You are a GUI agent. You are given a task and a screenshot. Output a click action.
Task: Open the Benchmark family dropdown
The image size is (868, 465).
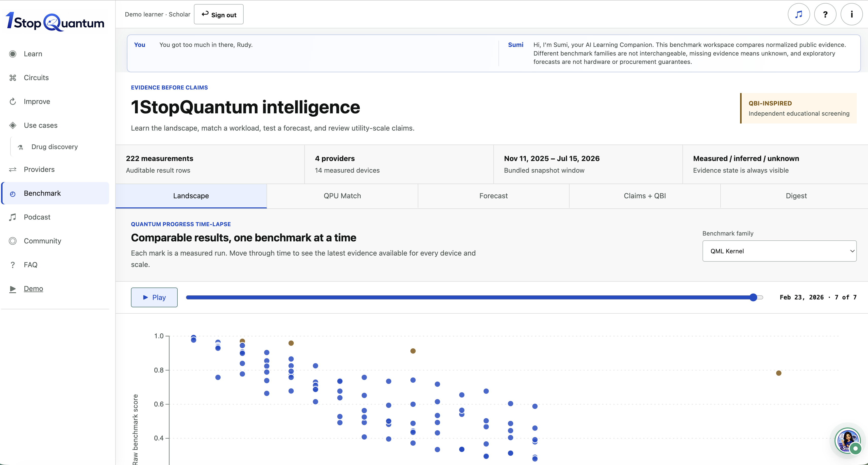(x=779, y=251)
